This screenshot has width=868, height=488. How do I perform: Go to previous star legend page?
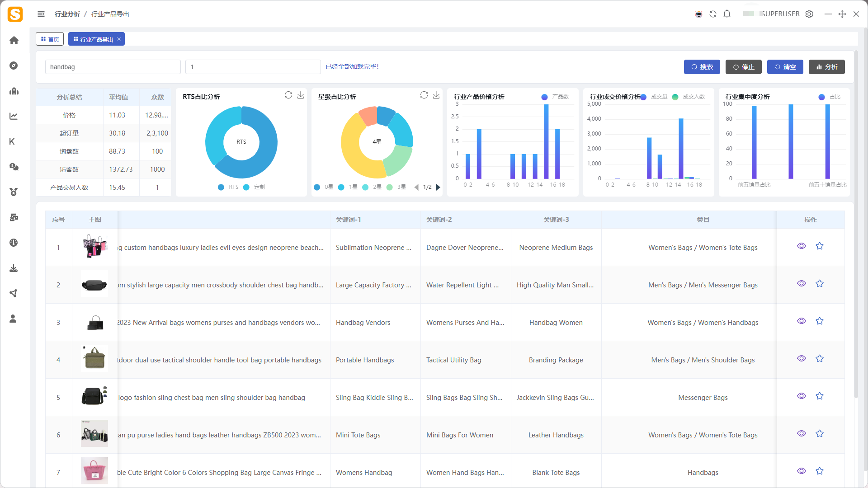pos(416,187)
